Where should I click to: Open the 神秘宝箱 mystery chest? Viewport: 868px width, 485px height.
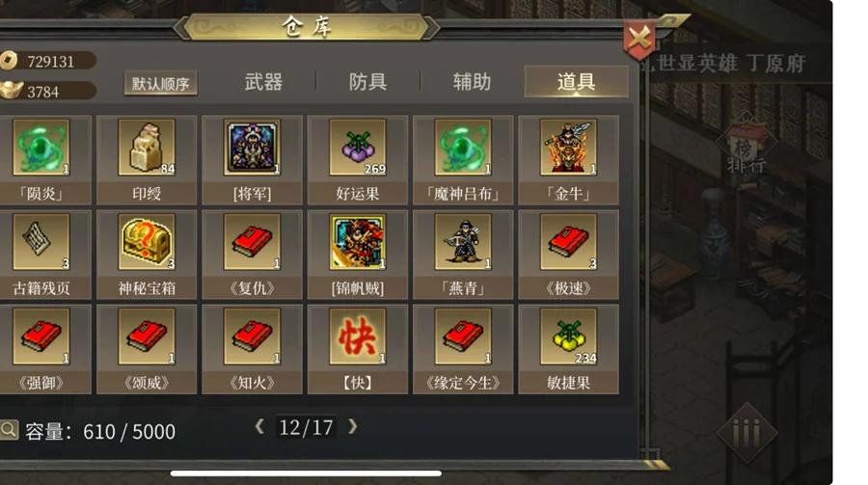click(x=147, y=255)
